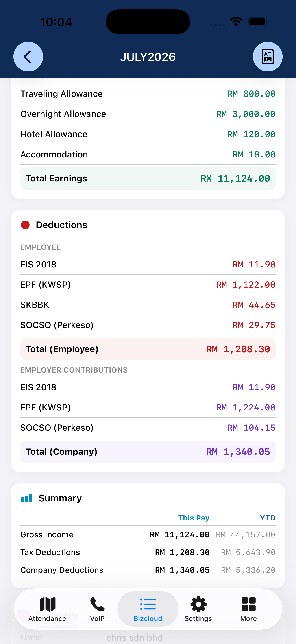Select Traveling Allowance amount RM 800.00
This screenshot has width=296, height=644.
pos(251,94)
